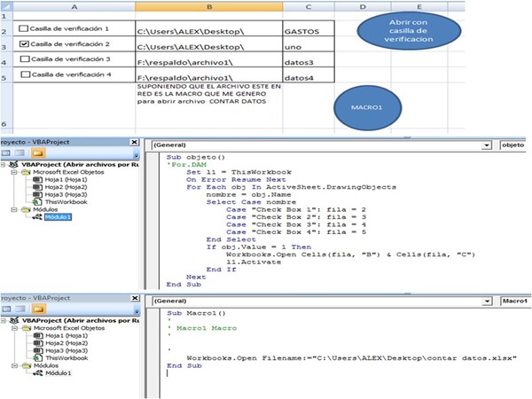This screenshot has width=532, height=399.
Task: Select column A header
Action: pyautogui.click(x=74, y=6)
